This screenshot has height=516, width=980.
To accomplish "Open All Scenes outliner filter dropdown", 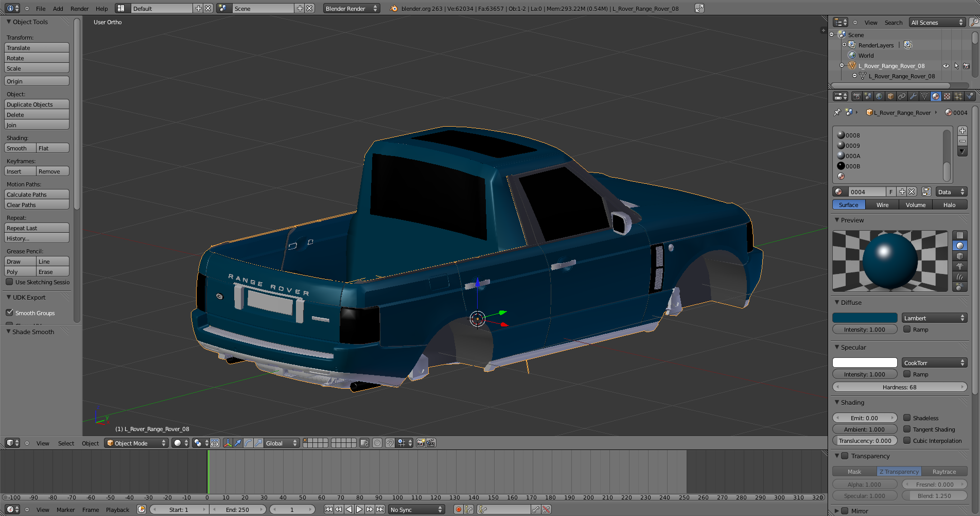I will (937, 22).
